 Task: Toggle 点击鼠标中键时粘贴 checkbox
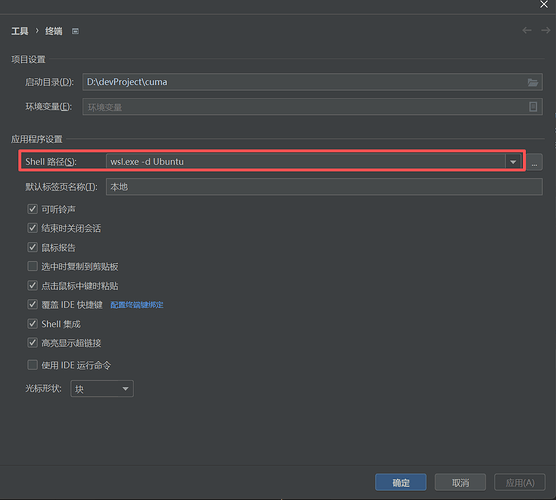pos(32,285)
